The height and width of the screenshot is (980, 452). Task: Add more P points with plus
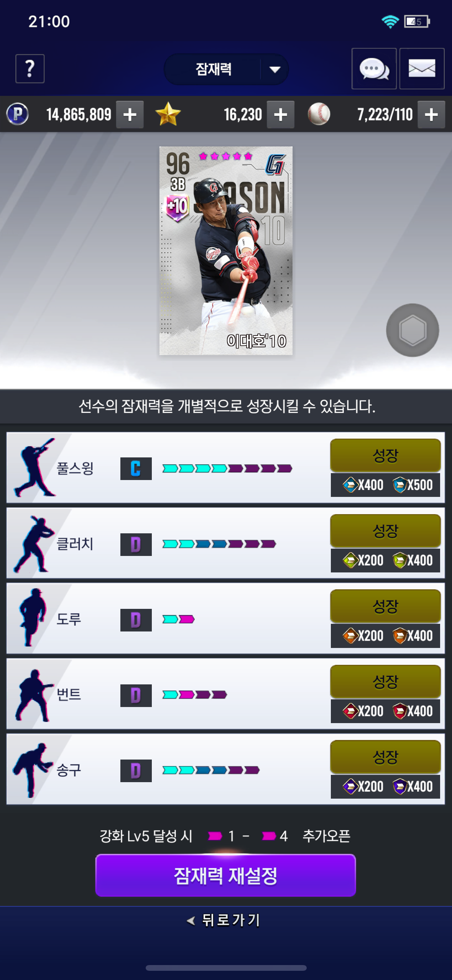(x=130, y=114)
